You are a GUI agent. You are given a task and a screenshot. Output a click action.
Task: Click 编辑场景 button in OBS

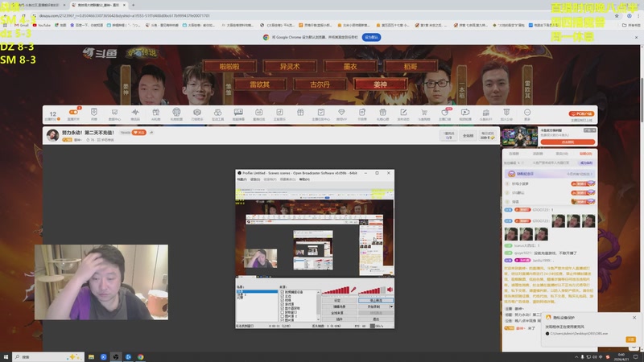(x=339, y=306)
